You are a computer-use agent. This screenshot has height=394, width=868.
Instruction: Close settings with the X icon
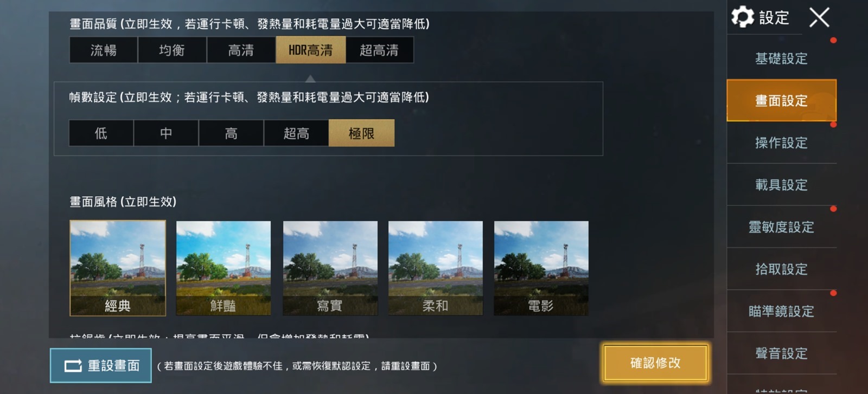click(819, 17)
